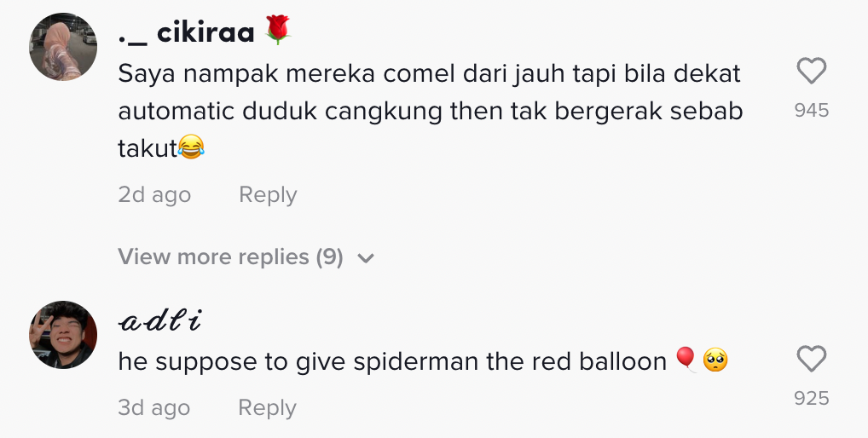Image resolution: width=868 pixels, height=438 pixels.
Task: Open cikiraa's profile picture
Action: point(63,47)
